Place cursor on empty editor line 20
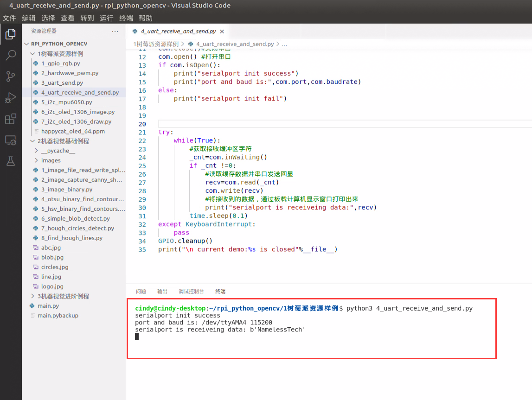Viewport: 532px width, 400px height. 345,124
